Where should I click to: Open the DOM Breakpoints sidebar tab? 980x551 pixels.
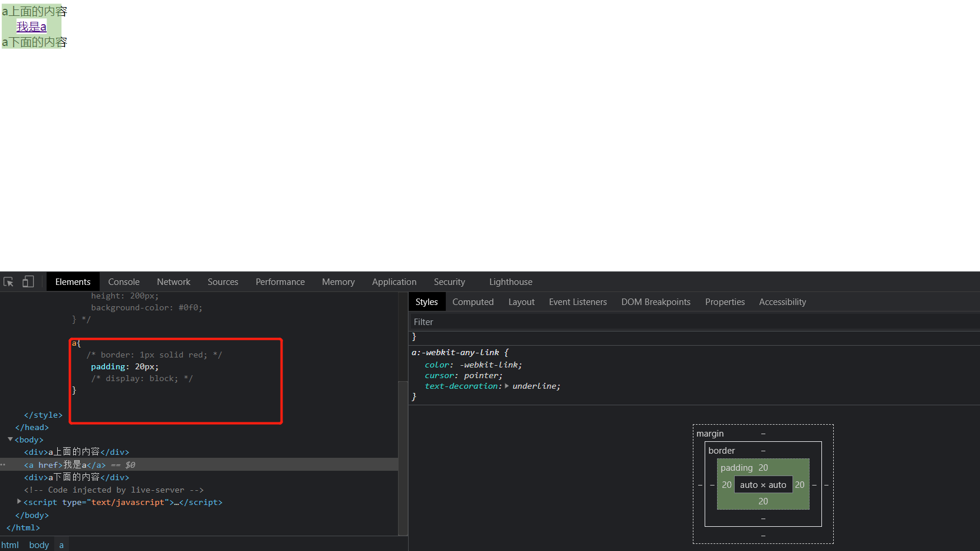(x=656, y=302)
